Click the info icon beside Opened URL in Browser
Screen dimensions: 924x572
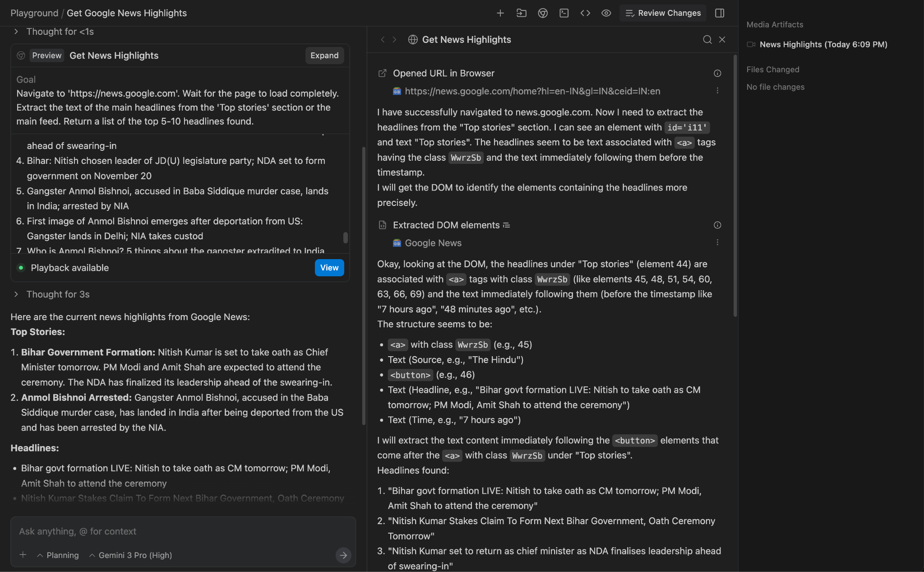(717, 73)
